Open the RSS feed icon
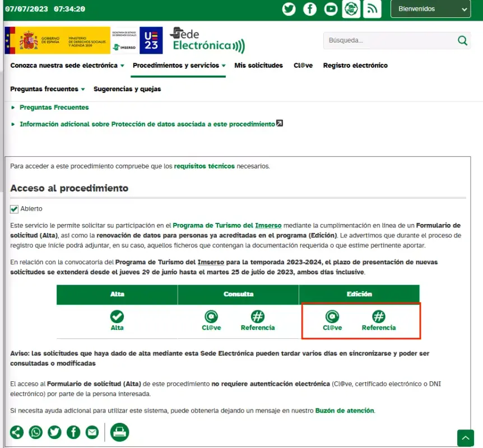 tap(372, 9)
